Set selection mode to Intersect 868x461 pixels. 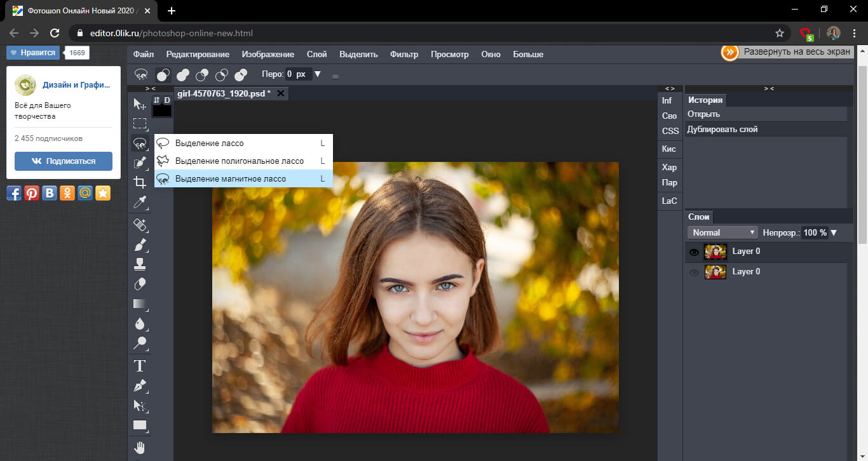(x=222, y=75)
